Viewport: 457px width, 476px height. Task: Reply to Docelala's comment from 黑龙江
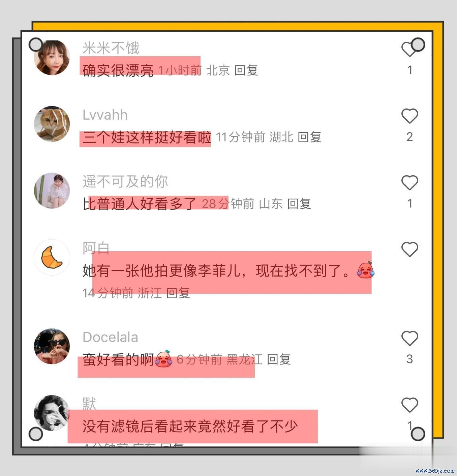tap(279, 359)
